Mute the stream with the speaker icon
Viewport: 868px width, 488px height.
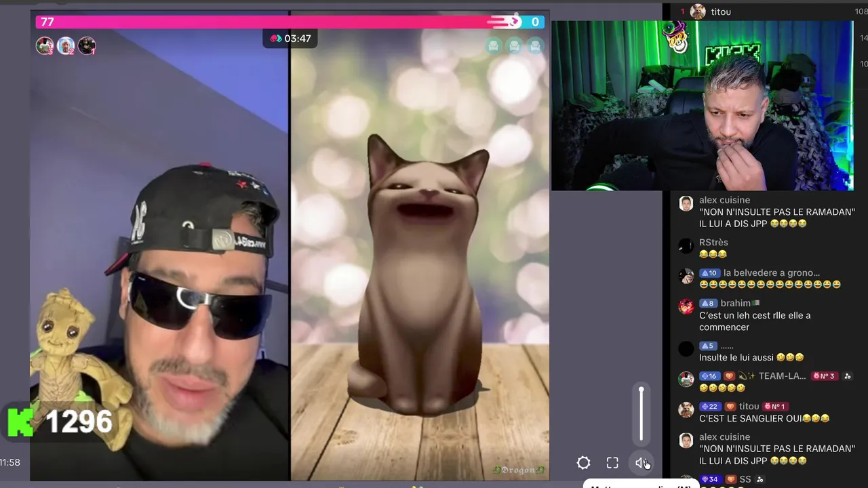pos(641,463)
